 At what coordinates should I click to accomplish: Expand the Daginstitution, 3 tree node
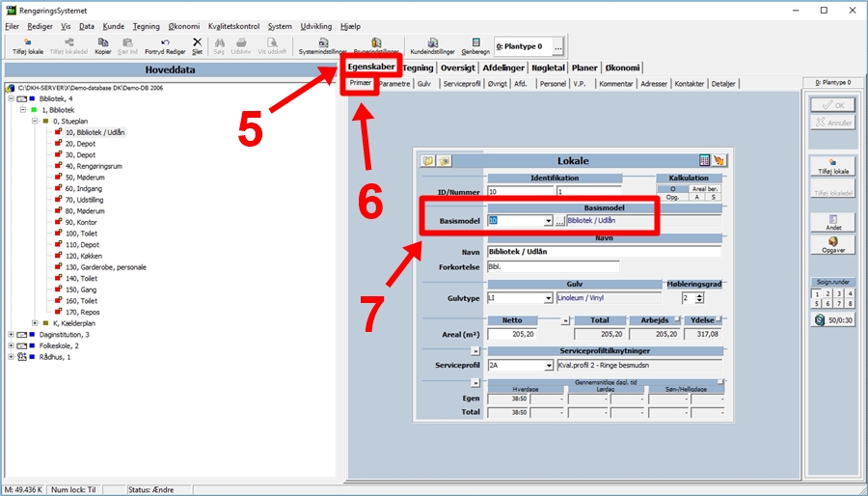[x=11, y=334]
